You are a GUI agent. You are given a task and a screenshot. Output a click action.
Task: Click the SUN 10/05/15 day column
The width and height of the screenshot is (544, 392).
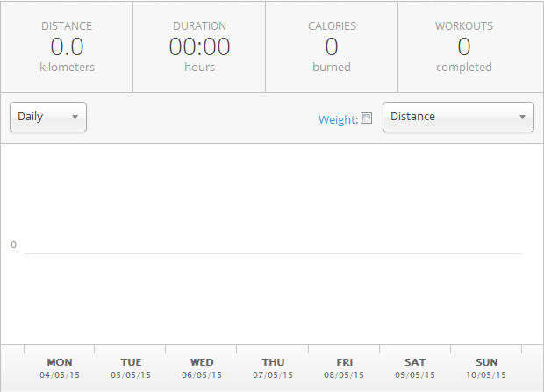click(x=486, y=367)
